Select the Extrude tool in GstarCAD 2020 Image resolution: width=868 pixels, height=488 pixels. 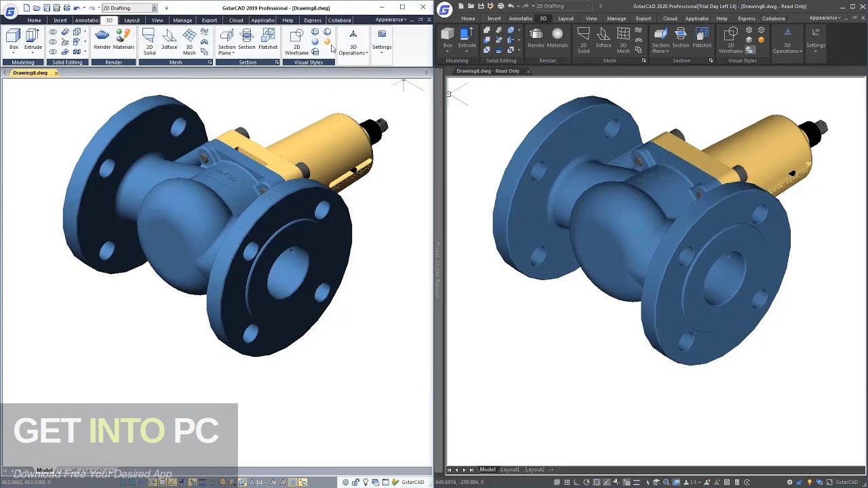tap(467, 39)
